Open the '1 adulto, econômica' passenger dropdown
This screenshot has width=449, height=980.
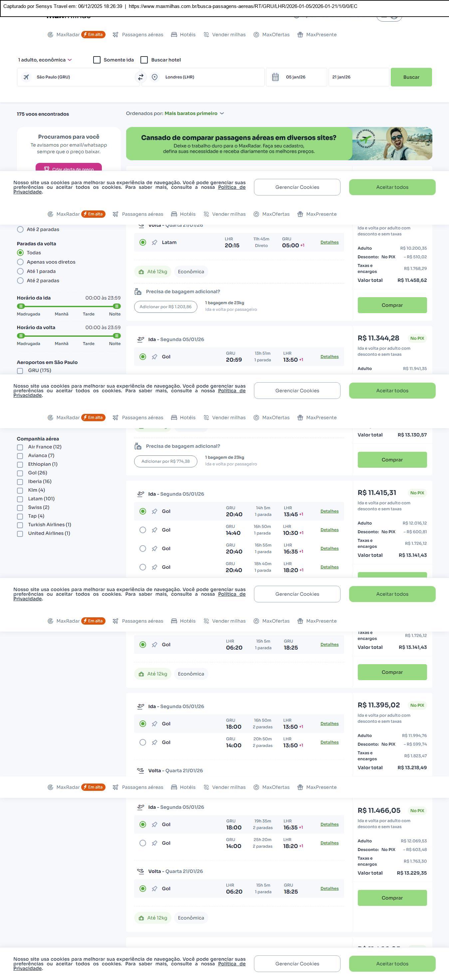coord(45,60)
